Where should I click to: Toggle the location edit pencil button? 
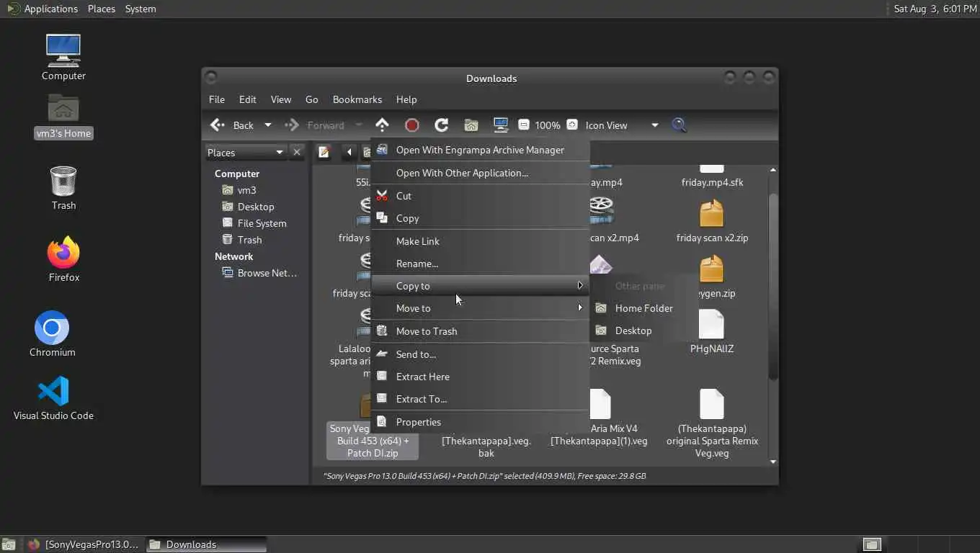point(324,152)
